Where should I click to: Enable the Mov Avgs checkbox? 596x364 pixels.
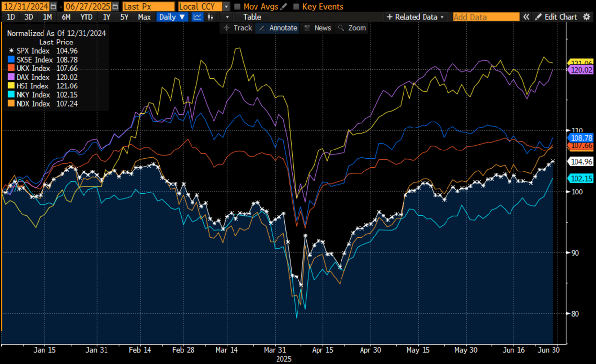(x=238, y=7)
